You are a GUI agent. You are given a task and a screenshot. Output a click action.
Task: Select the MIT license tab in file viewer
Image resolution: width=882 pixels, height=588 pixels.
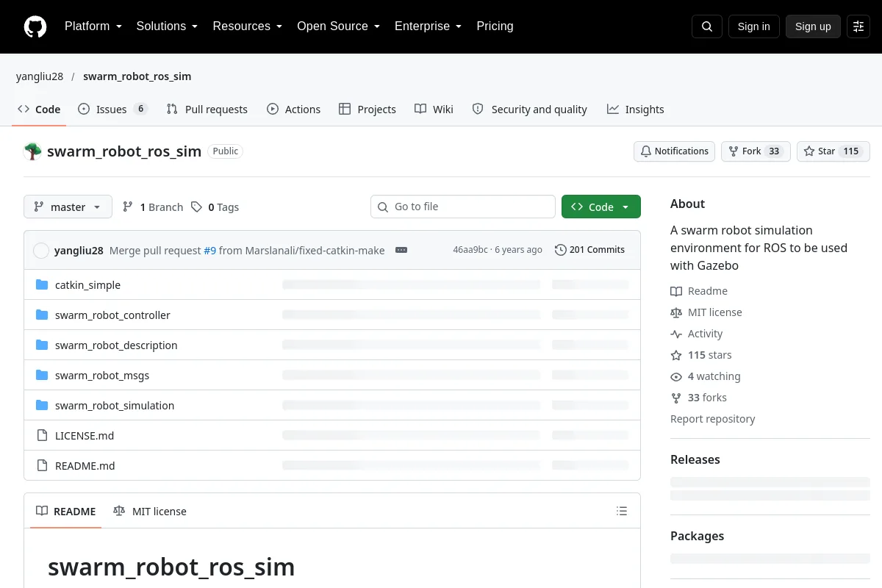[x=150, y=512]
